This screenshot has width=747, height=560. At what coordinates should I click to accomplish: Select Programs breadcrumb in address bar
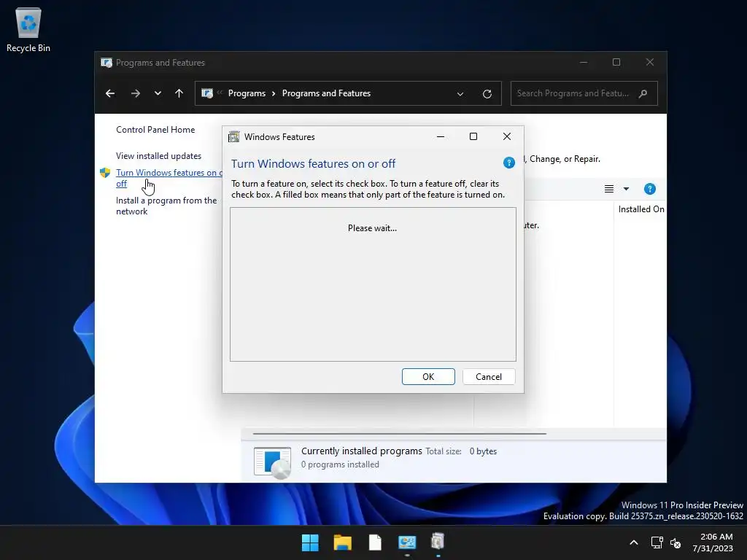pyautogui.click(x=247, y=93)
